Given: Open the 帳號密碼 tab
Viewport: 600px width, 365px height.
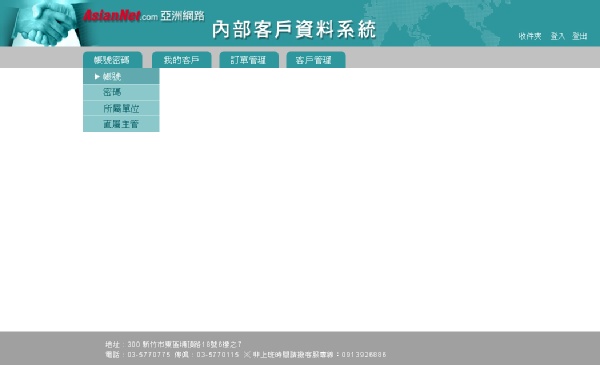Looking at the screenshot, I should [x=112, y=60].
